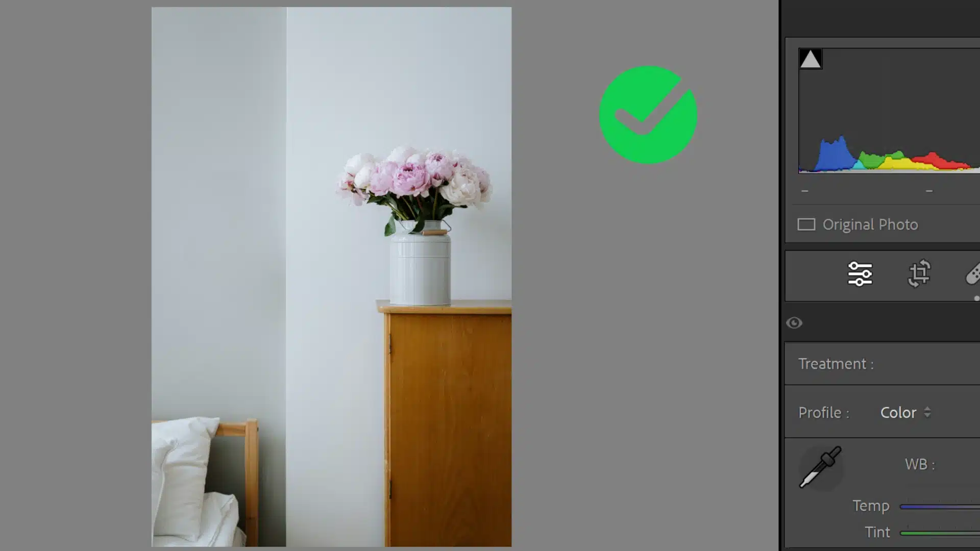
Task: Open the healing brush tool icon
Action: pos(974,274)
